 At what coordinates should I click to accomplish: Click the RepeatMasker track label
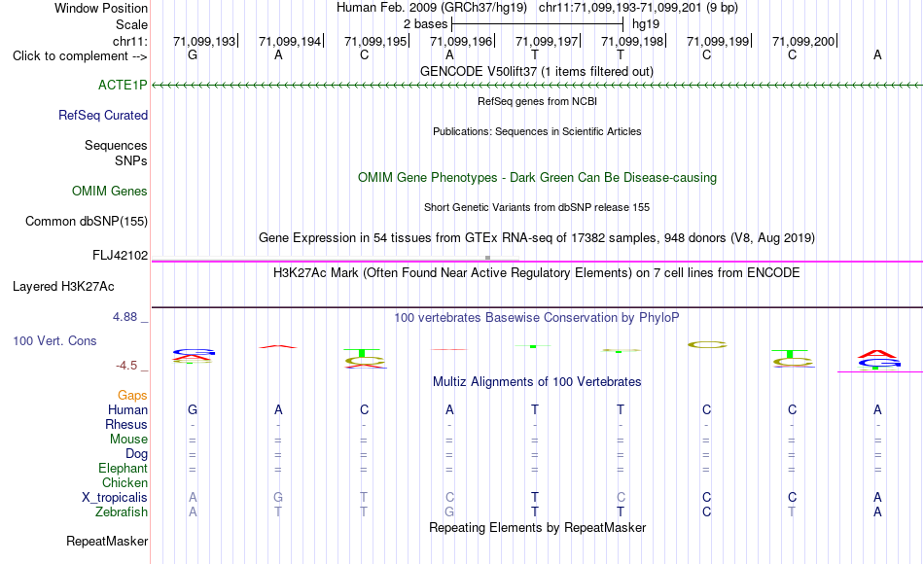(107, 541)
